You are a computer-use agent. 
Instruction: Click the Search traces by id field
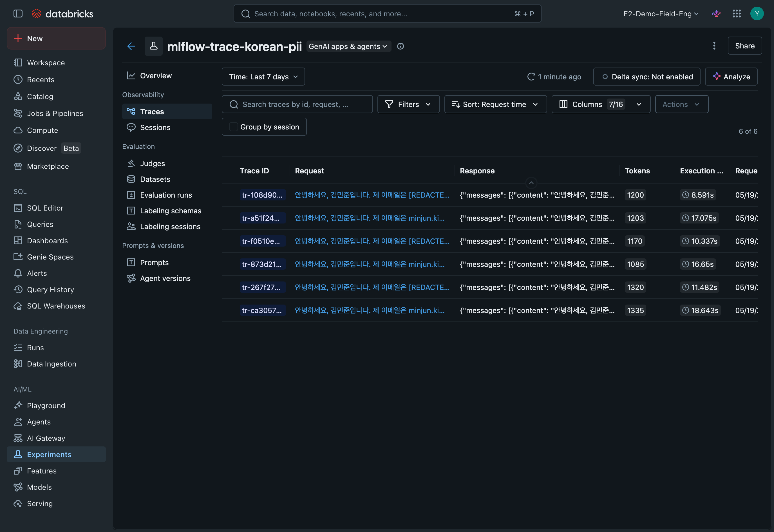coord(297,104)
